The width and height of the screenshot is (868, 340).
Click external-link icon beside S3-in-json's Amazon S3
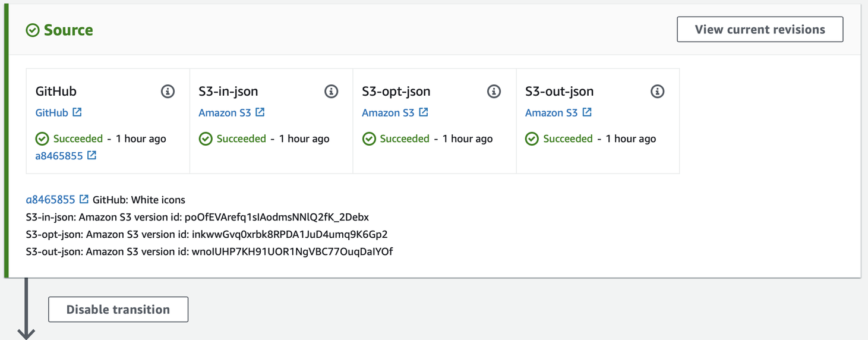click(260, 112)
